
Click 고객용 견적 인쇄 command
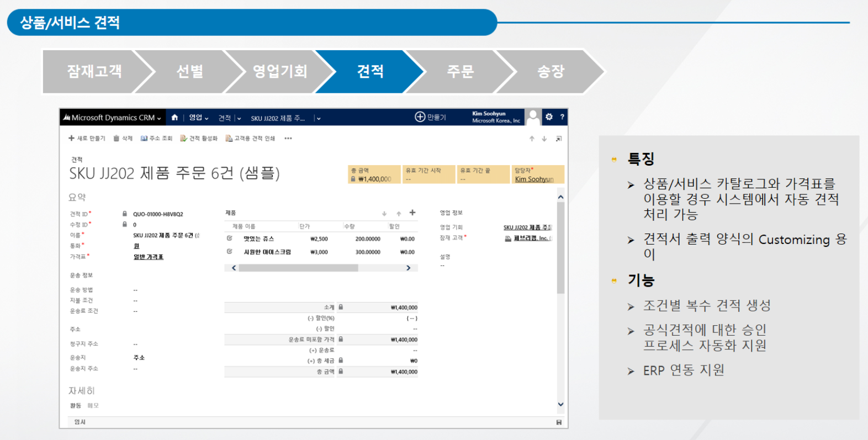point(250,139)
